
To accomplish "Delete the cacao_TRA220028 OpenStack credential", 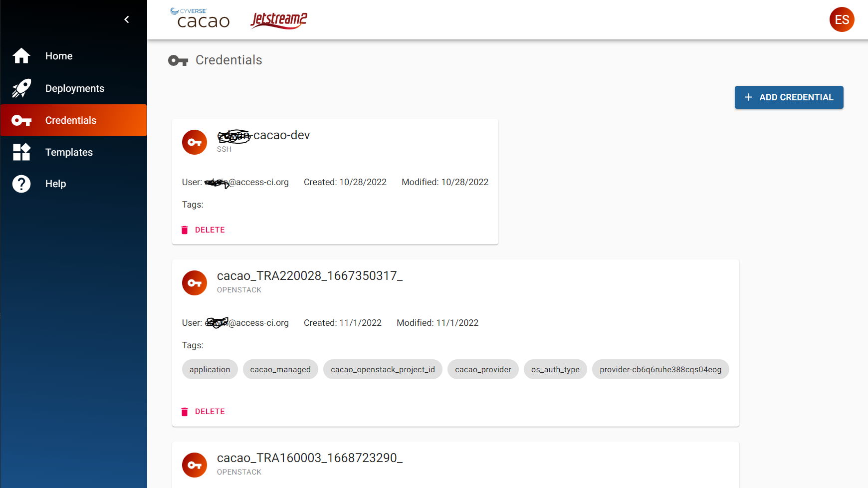I will click(x=204, y=412).
